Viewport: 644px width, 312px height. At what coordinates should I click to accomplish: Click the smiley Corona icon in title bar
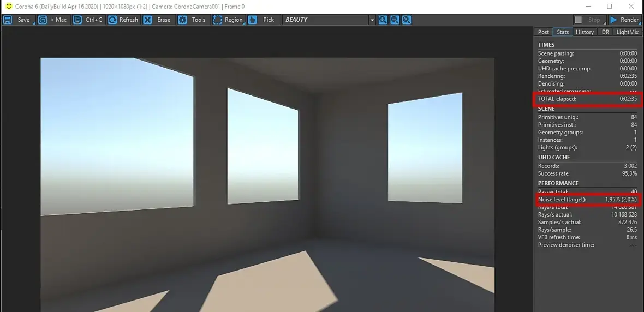[x=9, y=6]
